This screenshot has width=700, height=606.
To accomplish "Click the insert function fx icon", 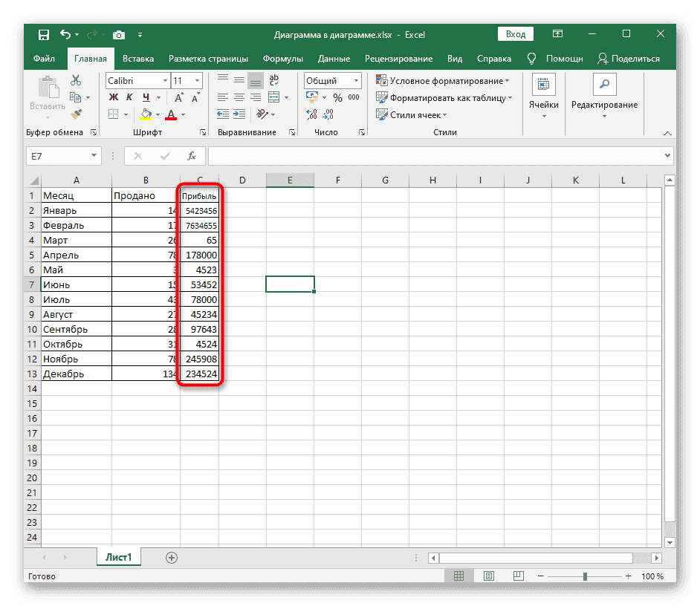I will click(x=191, y=156).
